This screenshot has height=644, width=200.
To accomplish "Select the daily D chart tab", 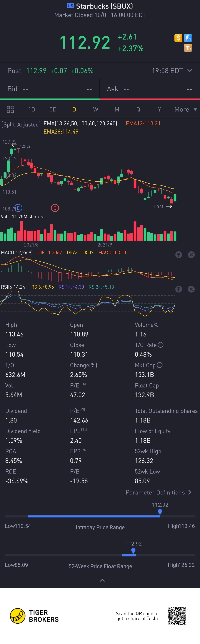I will (x=74, y=109).
